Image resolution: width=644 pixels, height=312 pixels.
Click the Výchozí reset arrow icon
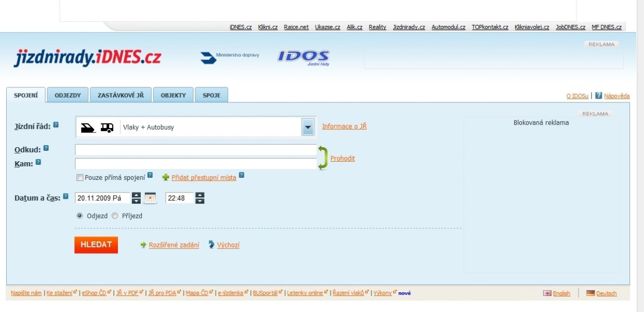click(x=211, y=244)
